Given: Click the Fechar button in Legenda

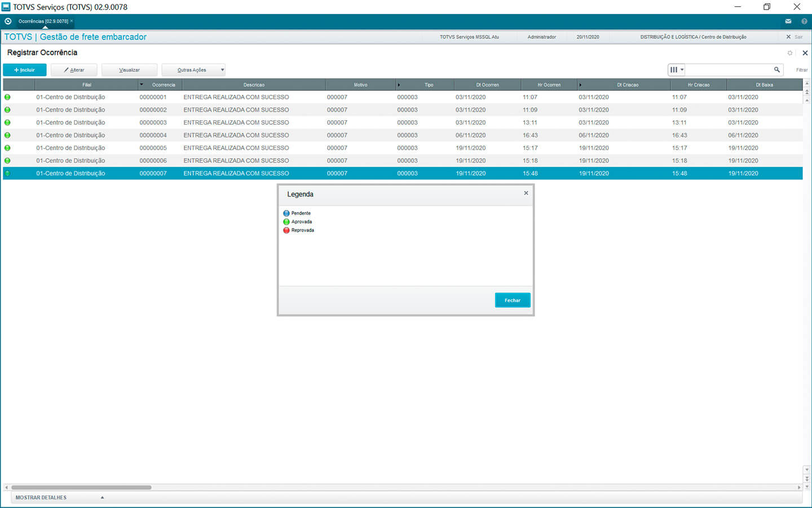Looking at the screenshot, I should [512, 300].
